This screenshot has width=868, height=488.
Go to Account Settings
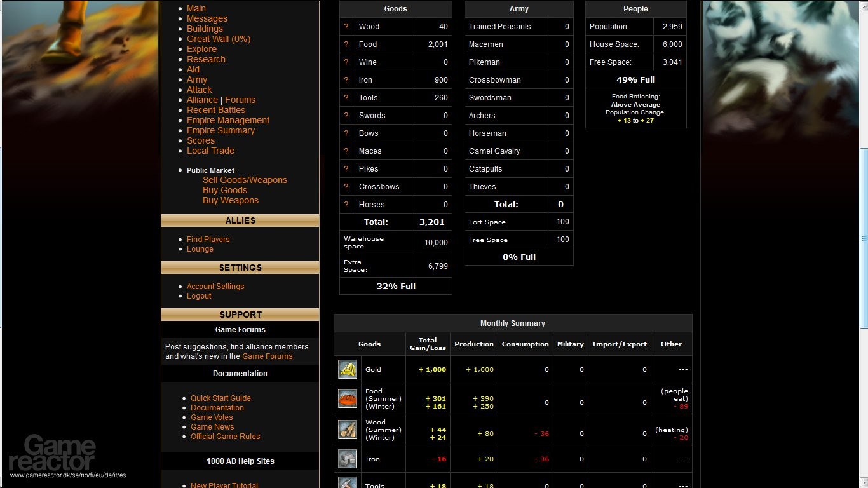(215, 286)
